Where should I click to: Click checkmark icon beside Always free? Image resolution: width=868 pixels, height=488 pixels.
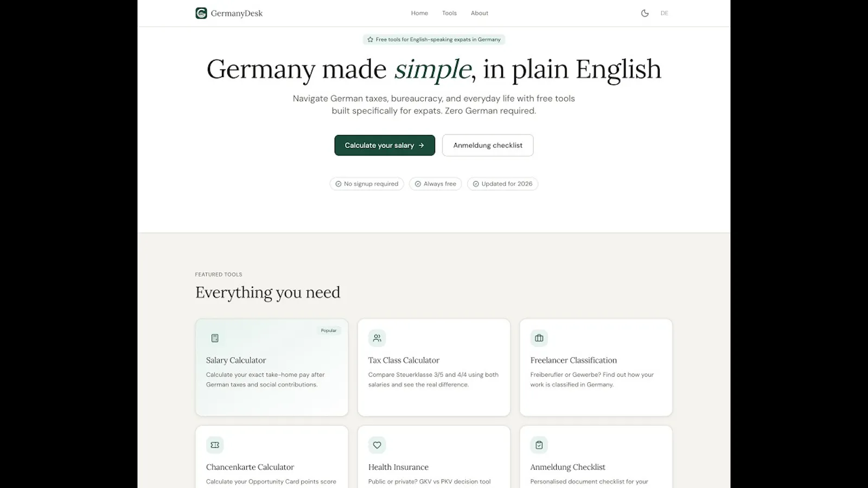click(418, 184)
